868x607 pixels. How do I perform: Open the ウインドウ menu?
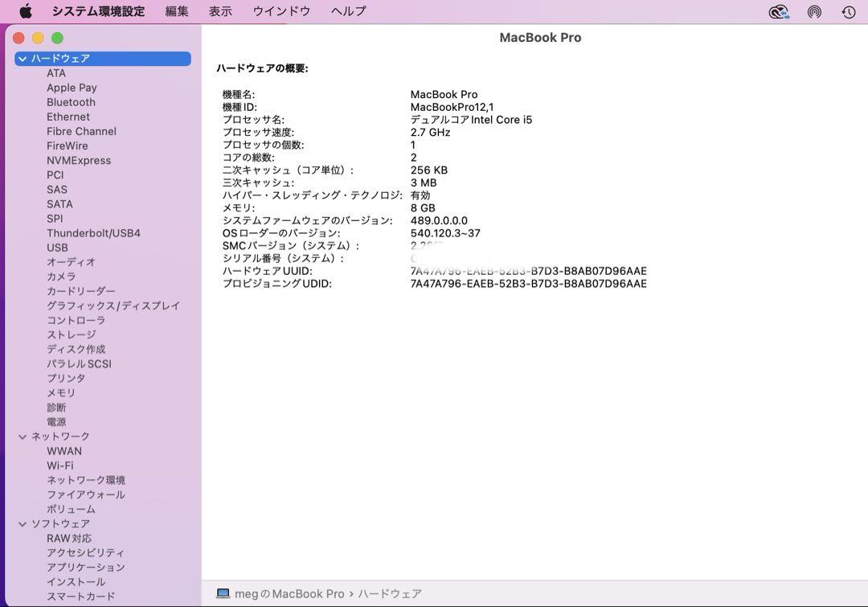(281, 11)
